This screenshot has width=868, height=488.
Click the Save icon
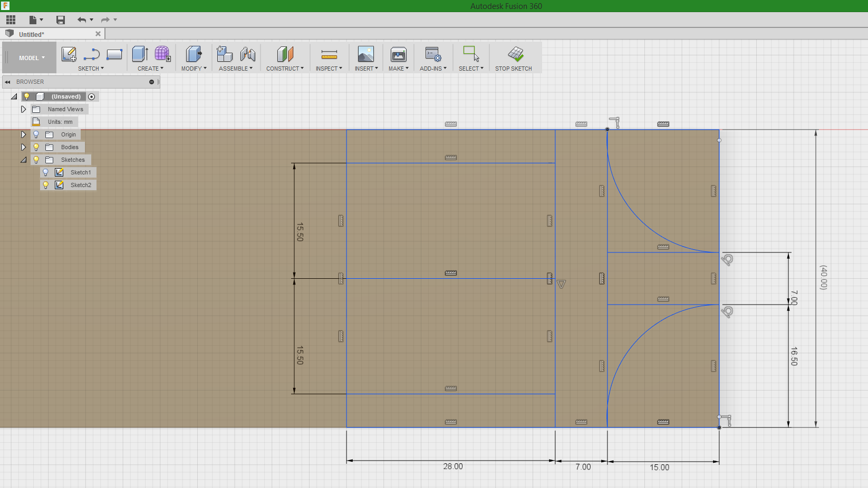(x=61, y=20)
